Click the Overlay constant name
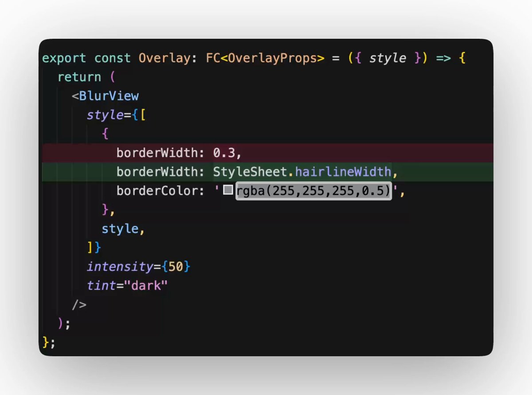The height and width of the screenshot is (395, 532). [165, 58]
